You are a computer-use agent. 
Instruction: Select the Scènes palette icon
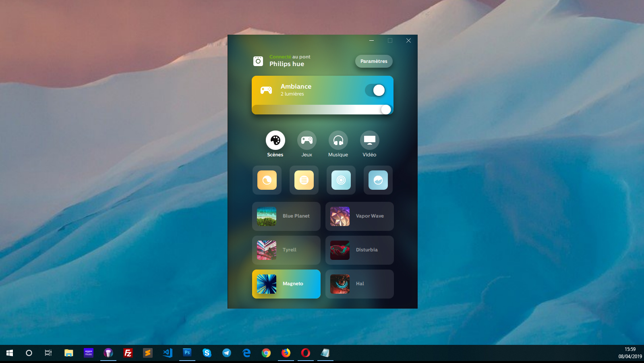click(x=275, y=140)
